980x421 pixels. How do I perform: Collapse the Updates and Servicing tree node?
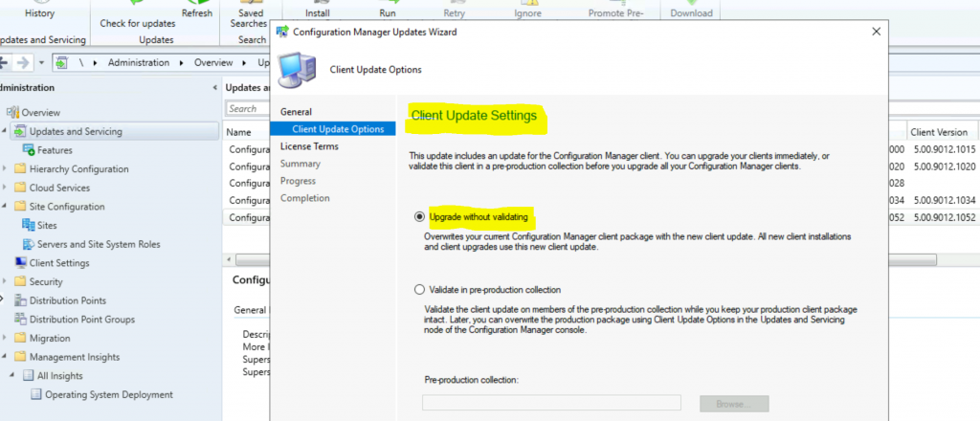[6, 131]
